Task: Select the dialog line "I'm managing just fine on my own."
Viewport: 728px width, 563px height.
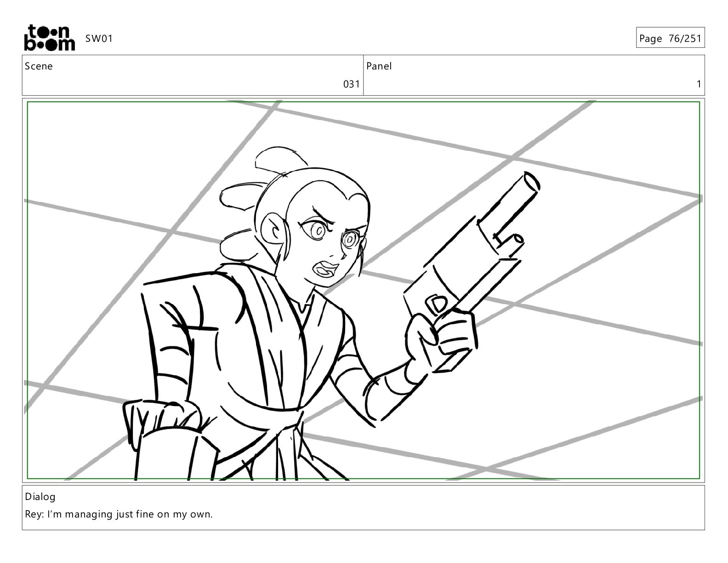Action: tap(130, 514)
